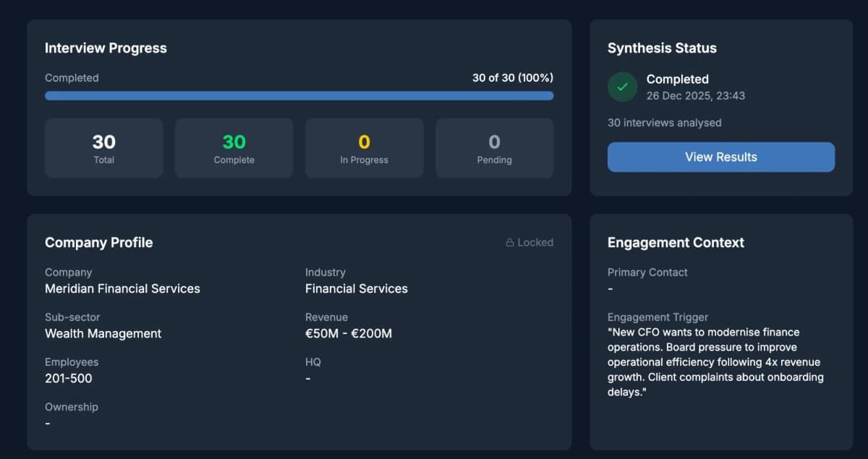Click the Wealth Management sub-sector value
This screenshot has width=868, height=459.
(103, 333)
